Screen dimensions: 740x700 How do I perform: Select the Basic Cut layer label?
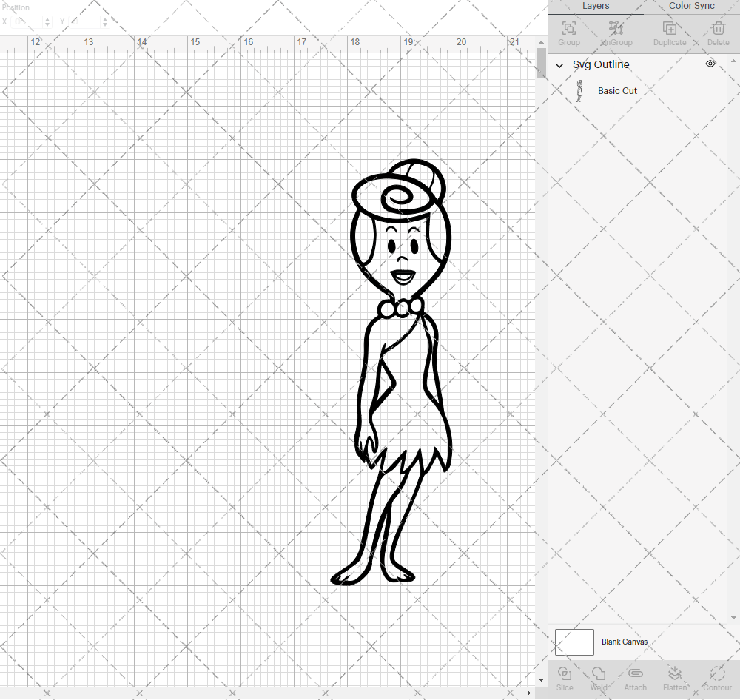[617, 90]
